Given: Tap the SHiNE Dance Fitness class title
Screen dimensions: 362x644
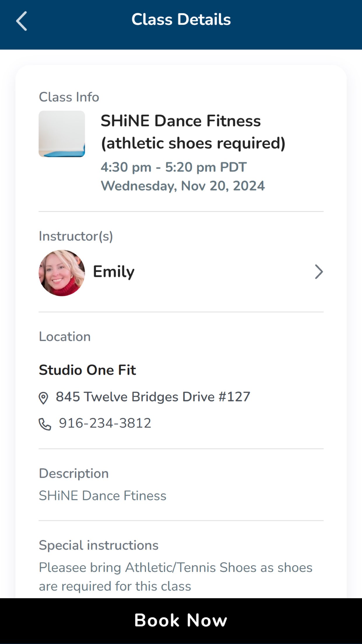Looking at the screenshot, I should point(193,132).
